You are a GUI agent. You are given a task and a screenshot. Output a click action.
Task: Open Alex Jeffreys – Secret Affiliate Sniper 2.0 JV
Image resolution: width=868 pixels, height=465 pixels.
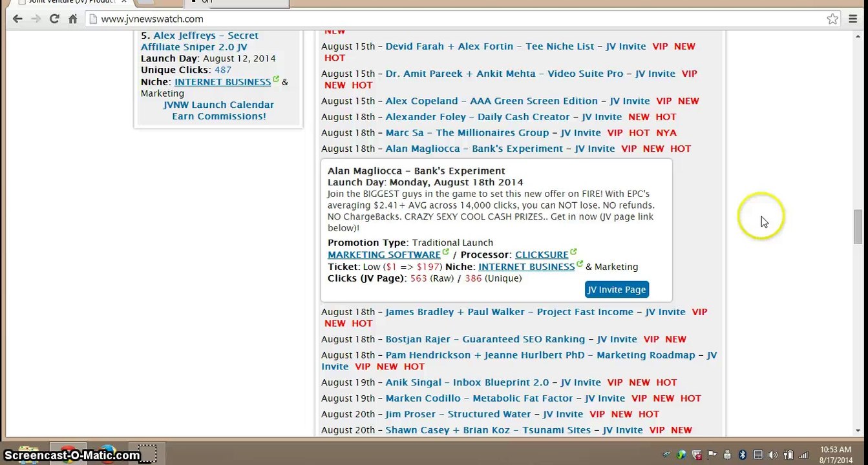(x=199, y=41)
